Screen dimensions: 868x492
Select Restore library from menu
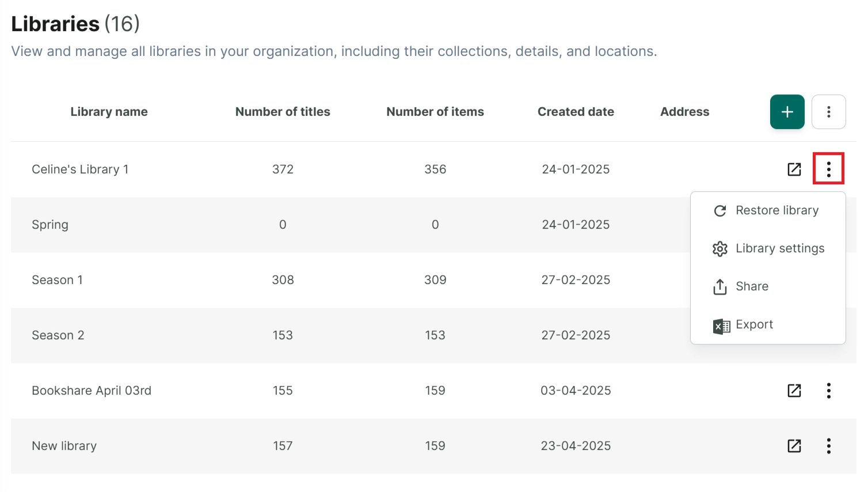click(x=768, y=211)
